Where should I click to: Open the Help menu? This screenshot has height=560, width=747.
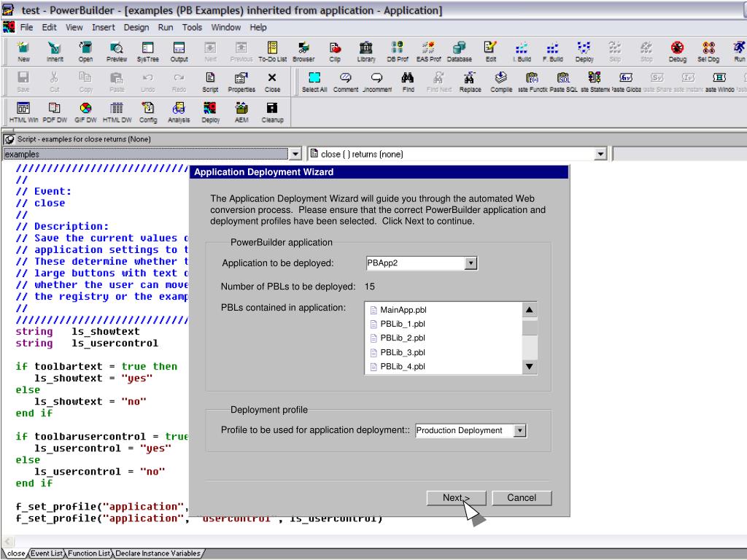(258, 27)
